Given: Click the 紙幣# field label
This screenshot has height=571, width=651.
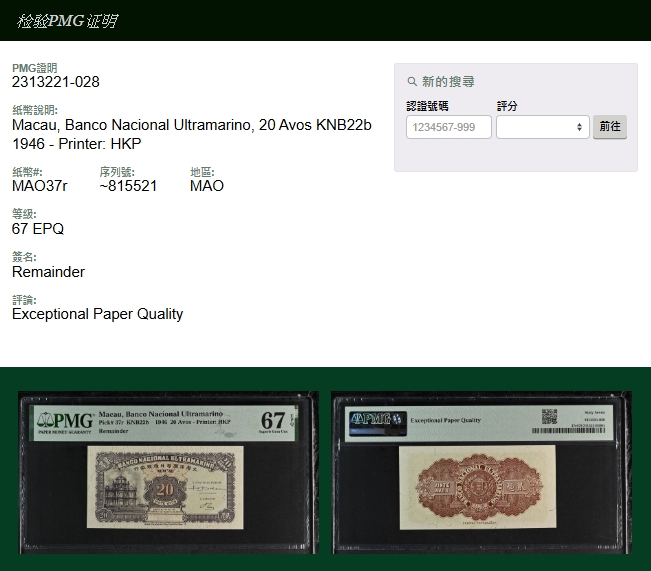Looking at the screenshot, I should (27, 172).
